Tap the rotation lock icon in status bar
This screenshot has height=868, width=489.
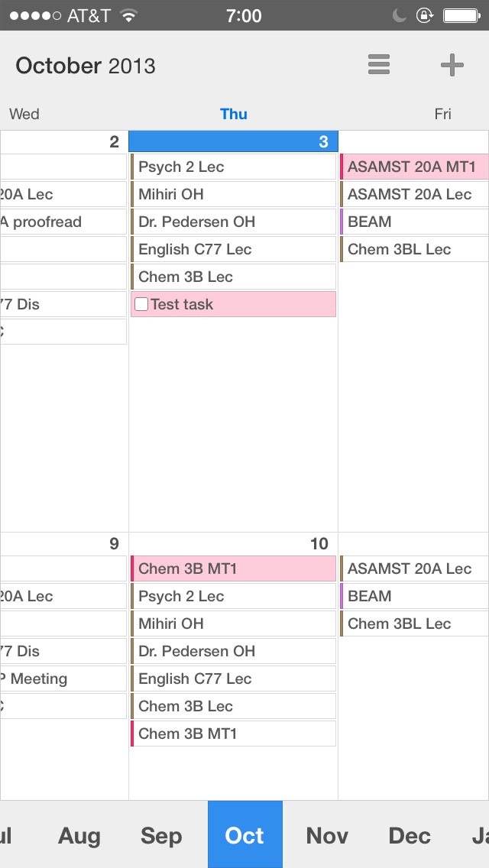point(424,15)
